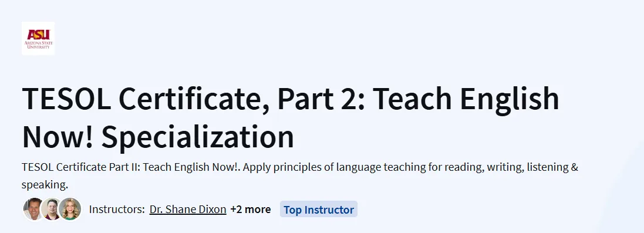
Task: Show the +2 more instructors
Action: (x=251, y=209)
